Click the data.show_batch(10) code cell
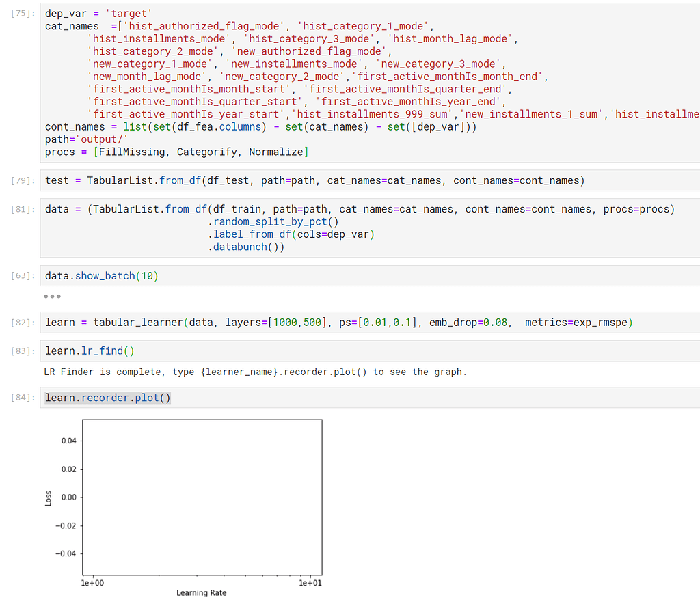700x602 pixels. (103, 275)
